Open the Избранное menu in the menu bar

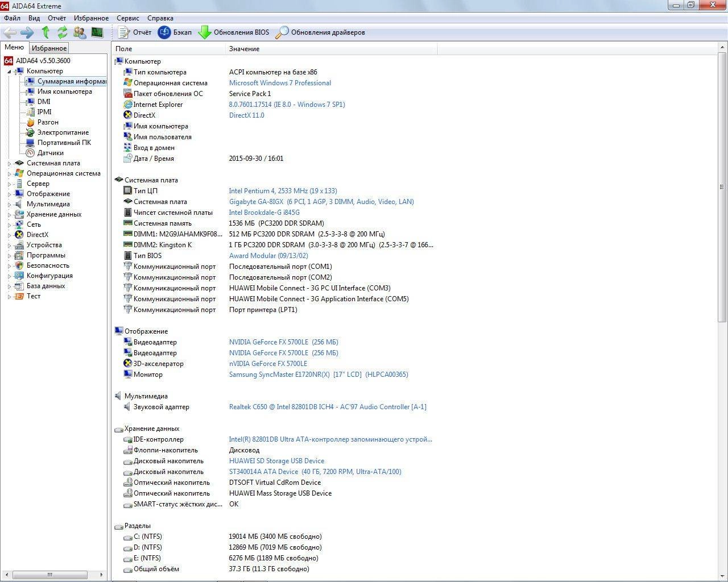pyautogui.click(x=91, y=18)
